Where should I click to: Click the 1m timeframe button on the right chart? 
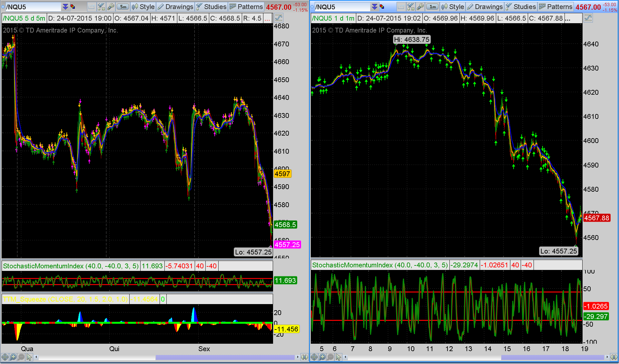click(x=432, y=7)
